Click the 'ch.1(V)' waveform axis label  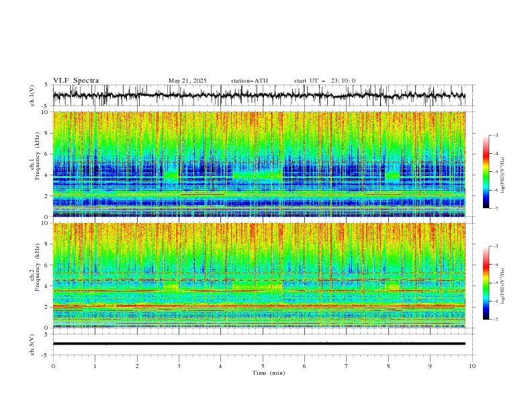point(32,95)
